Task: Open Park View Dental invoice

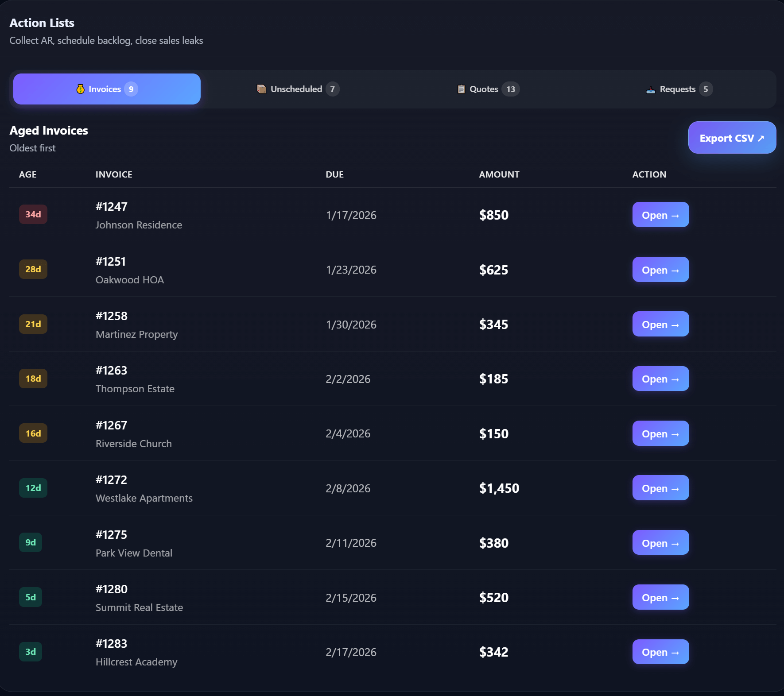Action: pos(660,543)
